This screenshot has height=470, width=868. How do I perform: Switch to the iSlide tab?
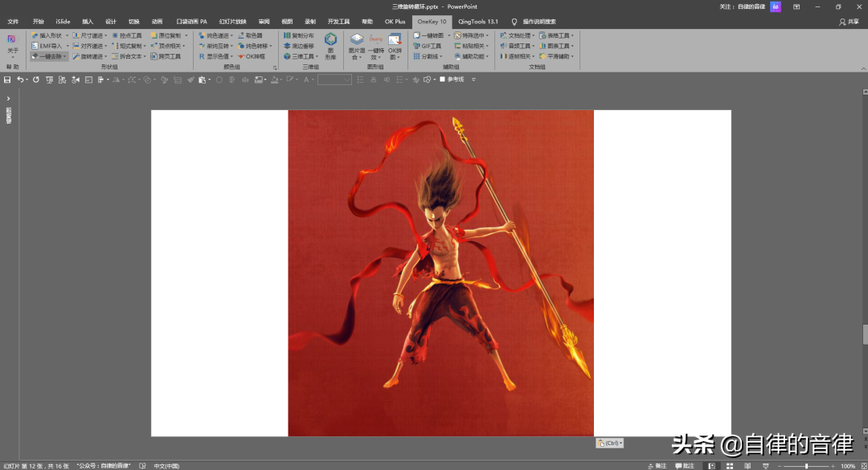point(63,22)
